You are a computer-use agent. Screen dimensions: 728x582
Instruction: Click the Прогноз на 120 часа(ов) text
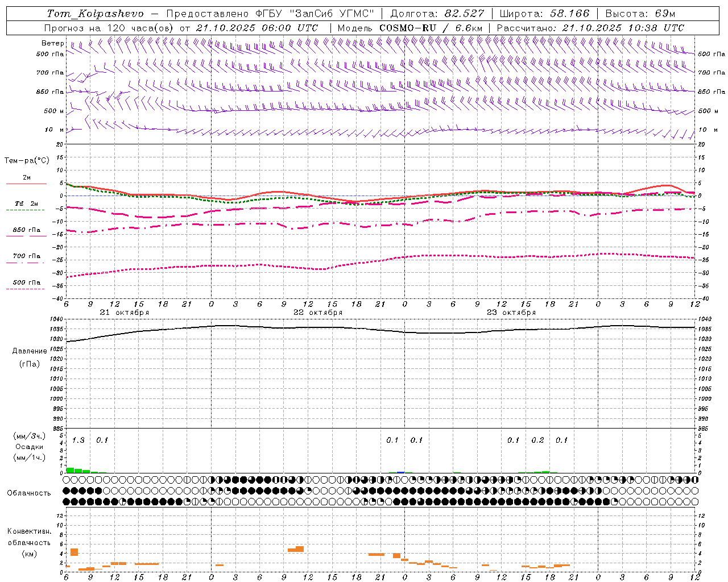pos(110,28)
